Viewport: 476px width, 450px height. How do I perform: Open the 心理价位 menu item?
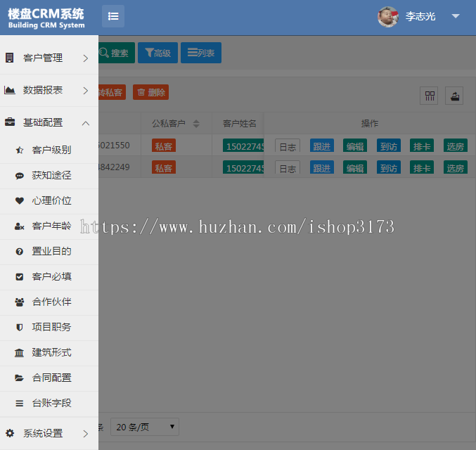tap(49, 202)
